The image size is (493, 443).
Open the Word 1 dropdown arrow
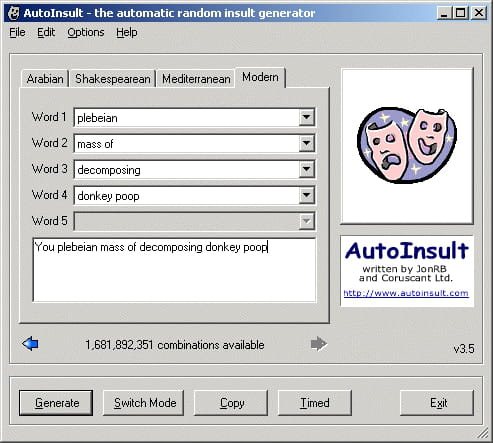[306, 117]
